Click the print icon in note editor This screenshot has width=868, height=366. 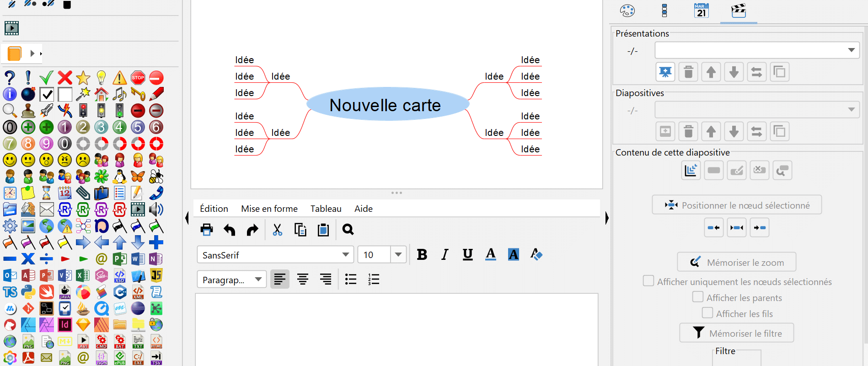tap(207, 230)
